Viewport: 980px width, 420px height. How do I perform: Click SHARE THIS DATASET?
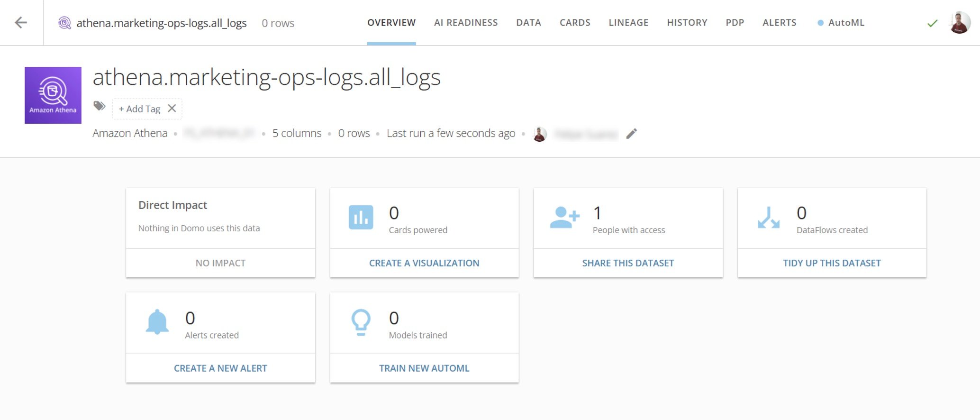628,263
